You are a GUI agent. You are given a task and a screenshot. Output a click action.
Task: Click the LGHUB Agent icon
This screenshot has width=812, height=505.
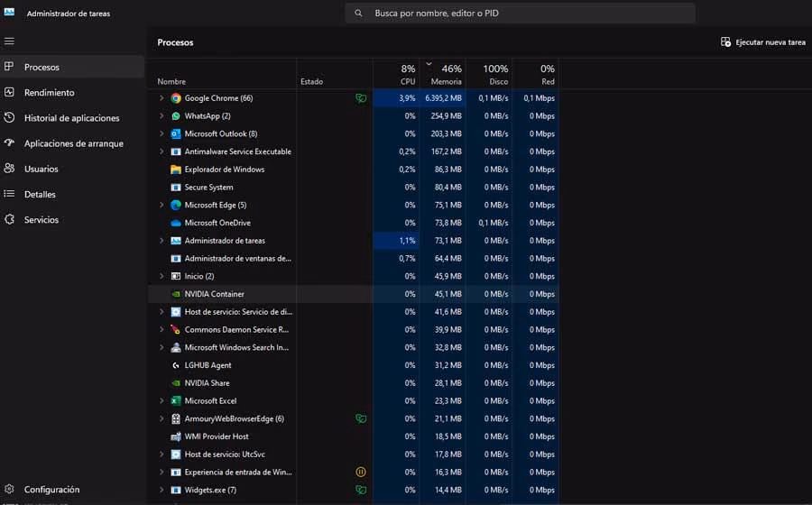[176, 366]
